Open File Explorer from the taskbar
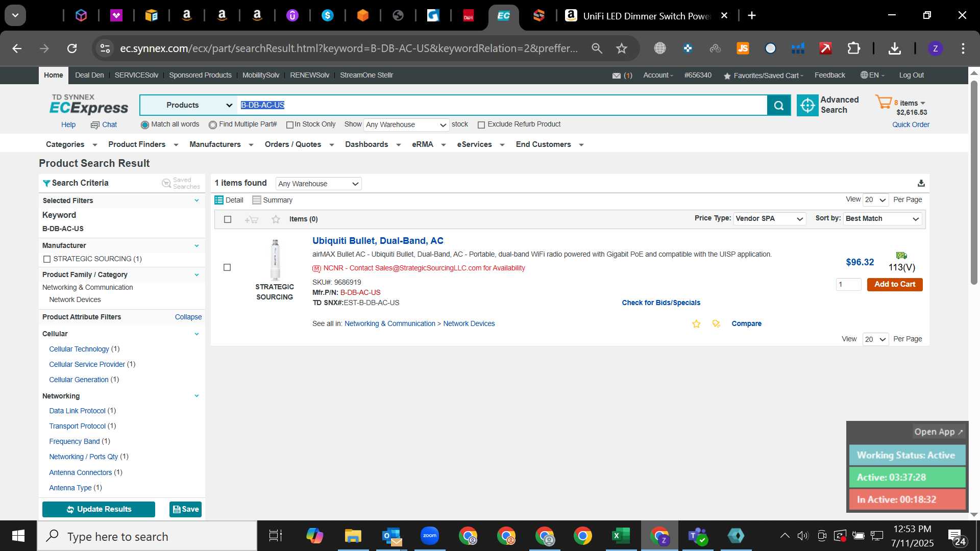This screenshot has height=551, width=980. point(353,536)
